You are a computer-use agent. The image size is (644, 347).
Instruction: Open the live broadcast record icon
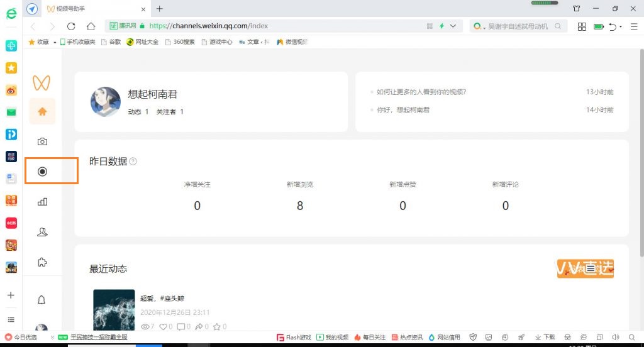coord(43,171)
